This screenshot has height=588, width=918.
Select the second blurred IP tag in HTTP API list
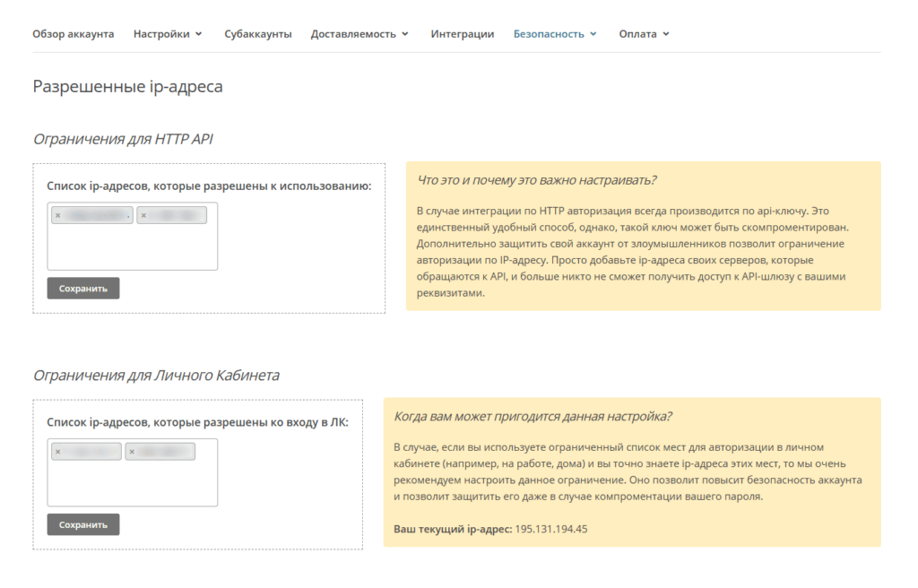177,215
